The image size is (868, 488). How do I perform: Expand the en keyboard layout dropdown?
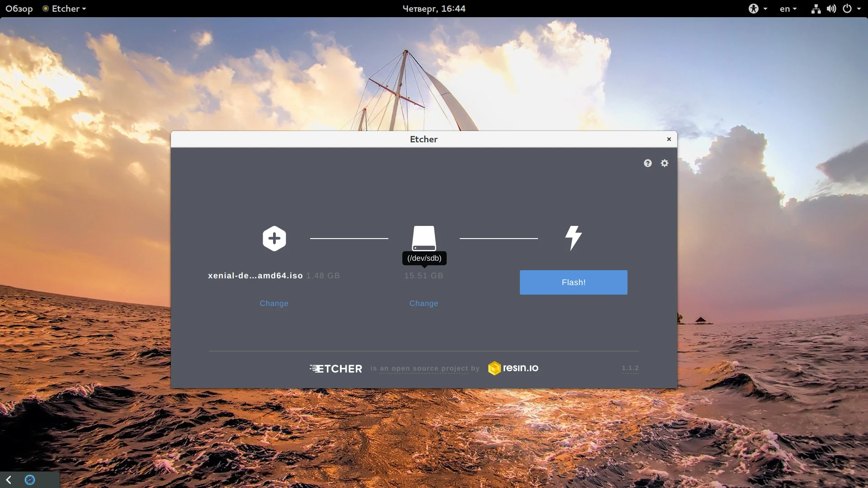(788, 9)
